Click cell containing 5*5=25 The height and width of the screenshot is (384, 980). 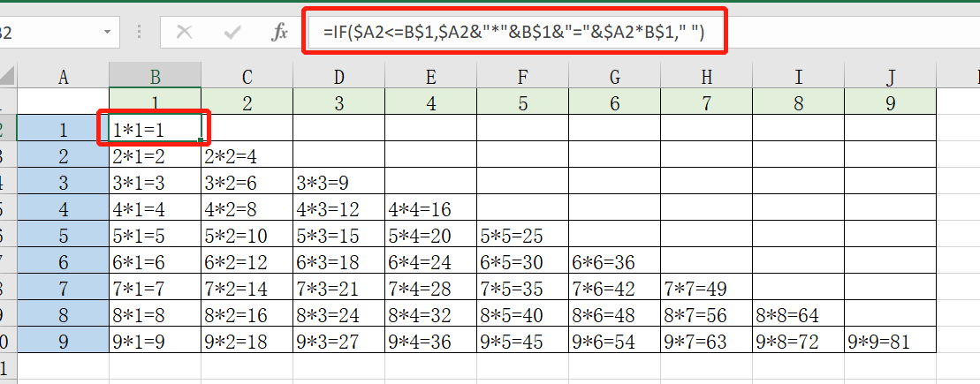click(x=522, y=234)
